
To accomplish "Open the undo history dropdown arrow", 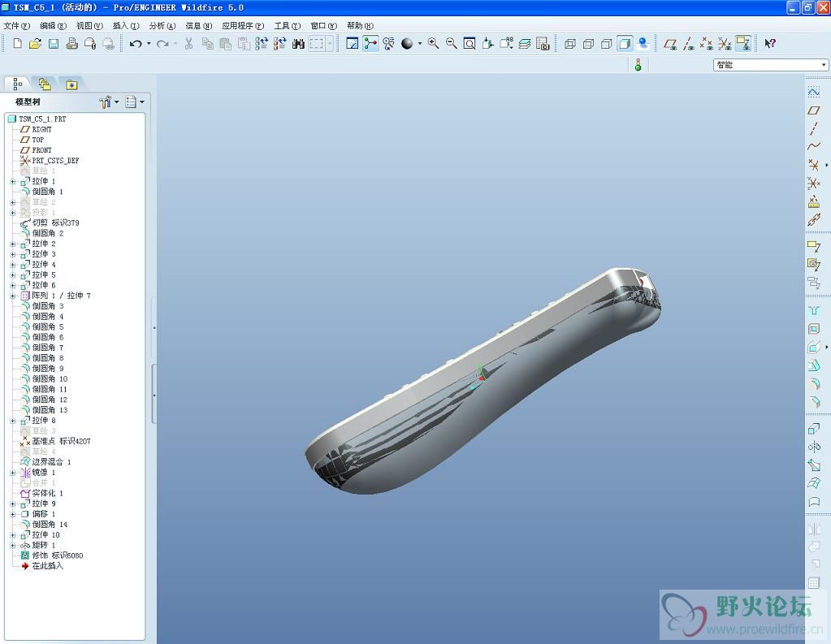I will click(x=149, y=44).
